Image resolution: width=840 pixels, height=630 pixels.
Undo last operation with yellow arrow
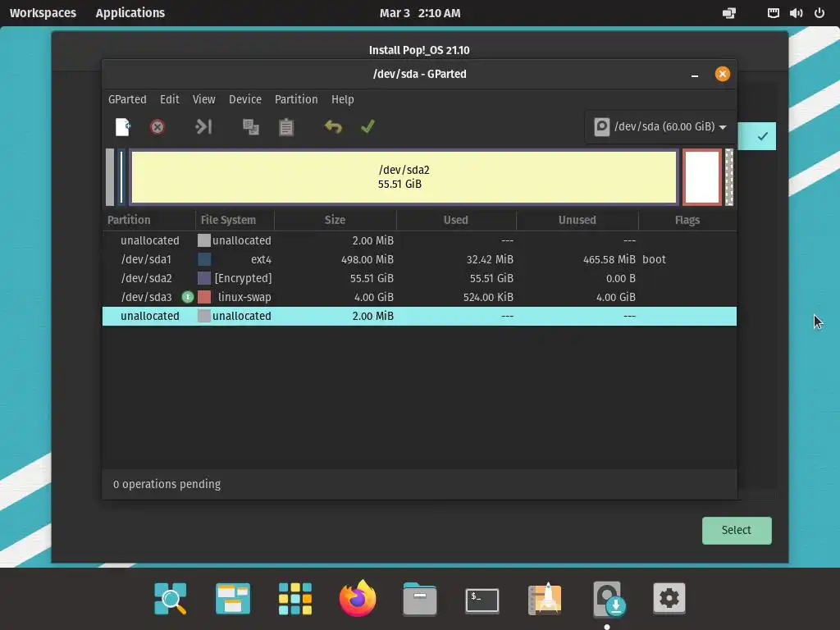[x=333, y=127]
